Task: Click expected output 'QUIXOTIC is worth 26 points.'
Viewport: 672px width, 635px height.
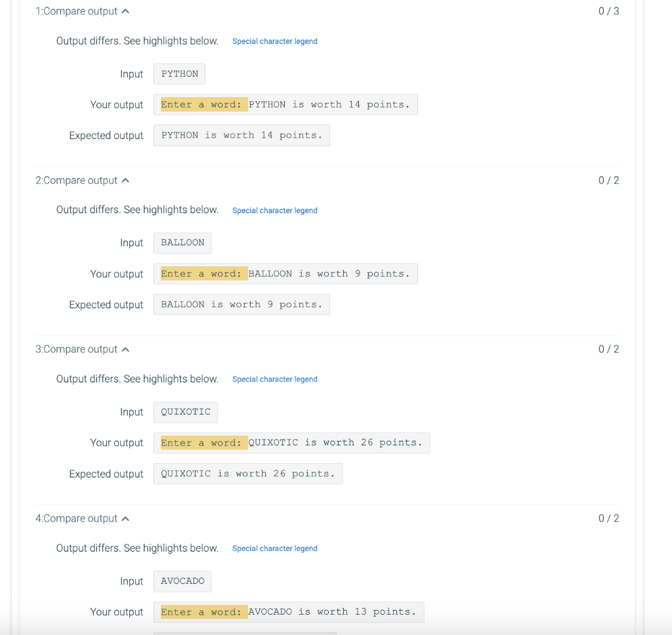Action: (248, 474)
